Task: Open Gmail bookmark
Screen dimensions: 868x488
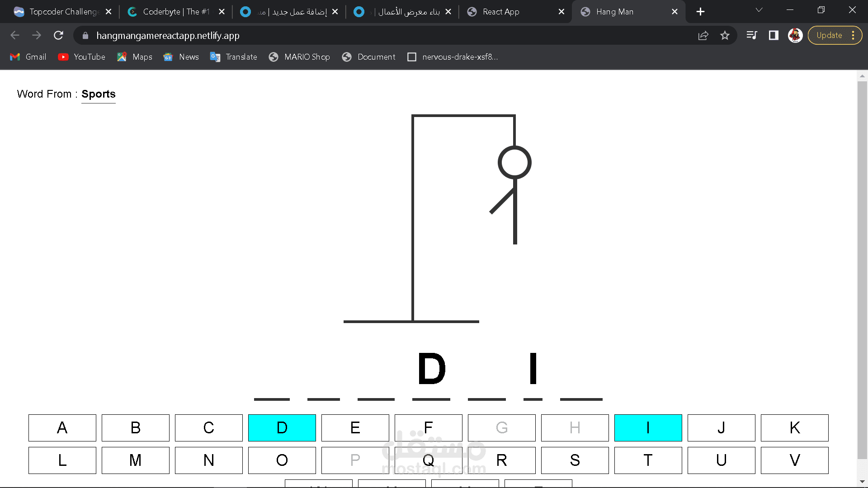Action: coord(28,57)
